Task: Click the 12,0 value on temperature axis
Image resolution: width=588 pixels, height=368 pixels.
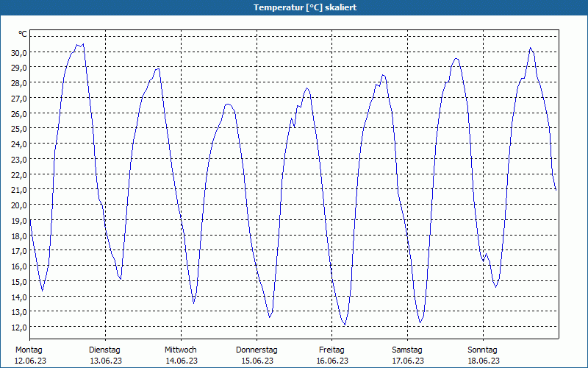Action: coord(19,327)
